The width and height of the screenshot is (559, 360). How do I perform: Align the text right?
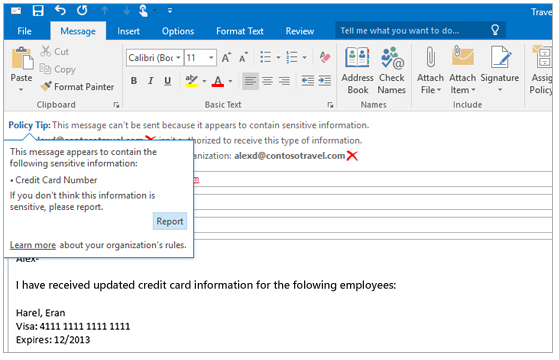point(284,81)
